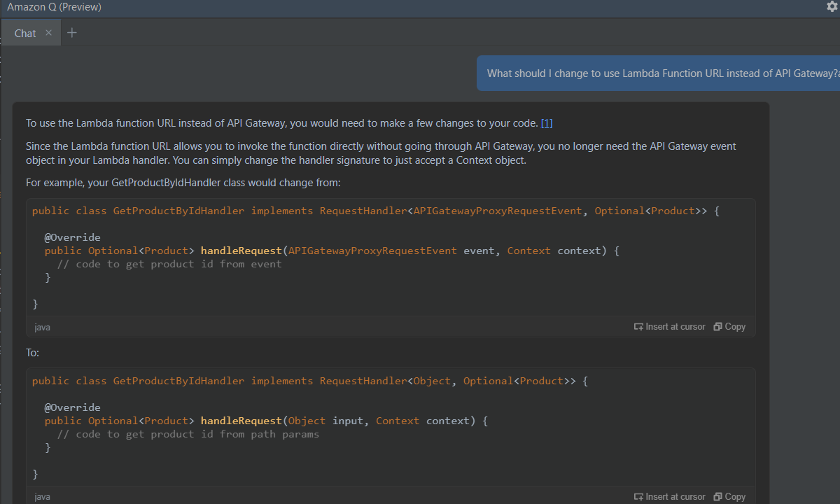The width and height of the screenshot is (840, 504).
Task: Copy the APIGatewayProxyRequestEvent code block
Action: [729, 326]
